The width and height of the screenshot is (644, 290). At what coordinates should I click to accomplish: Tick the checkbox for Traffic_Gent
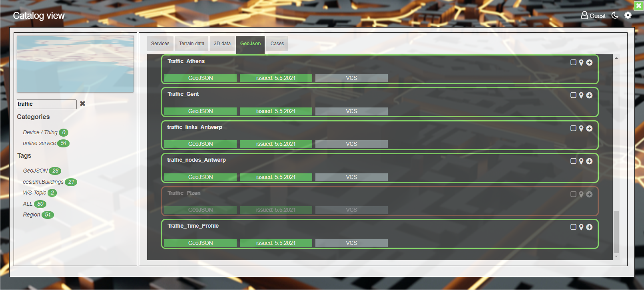[x=573, y=95]
